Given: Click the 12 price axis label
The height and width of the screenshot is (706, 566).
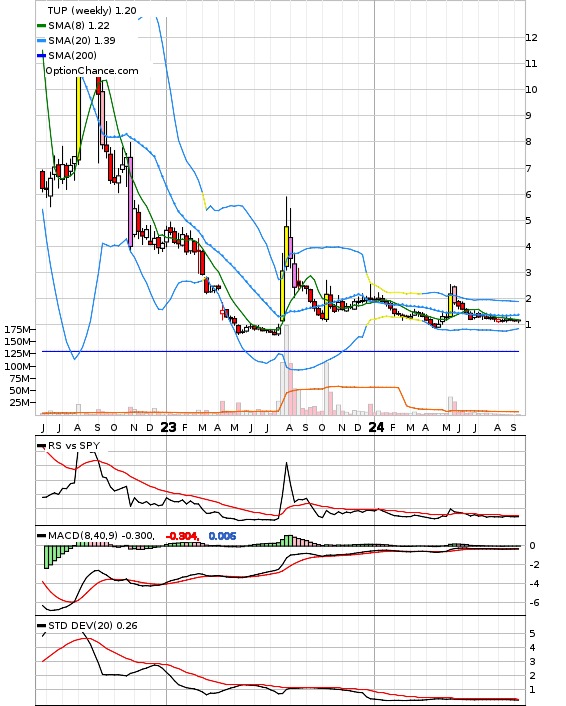Looking at the screenshot, I should point(531,37).
